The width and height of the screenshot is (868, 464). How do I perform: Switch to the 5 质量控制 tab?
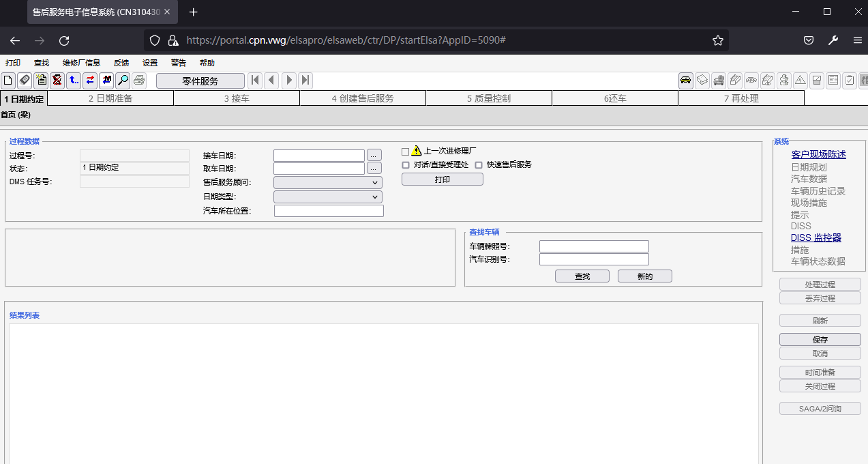click(x=488, y=98)
